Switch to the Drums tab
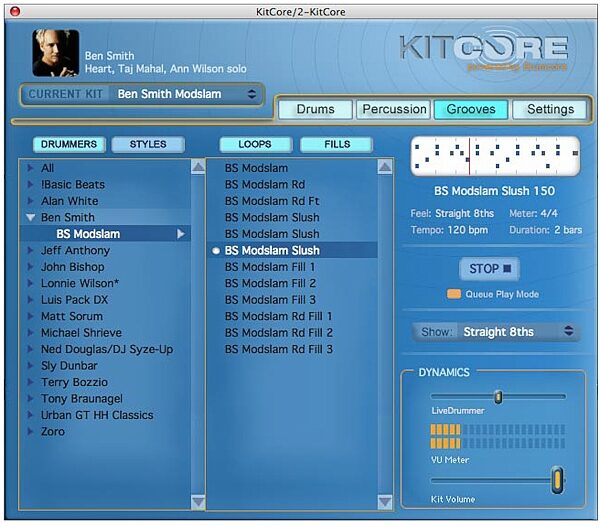Image resolution: width=600 pixels, height=527 pixels. tap(315, 109)
